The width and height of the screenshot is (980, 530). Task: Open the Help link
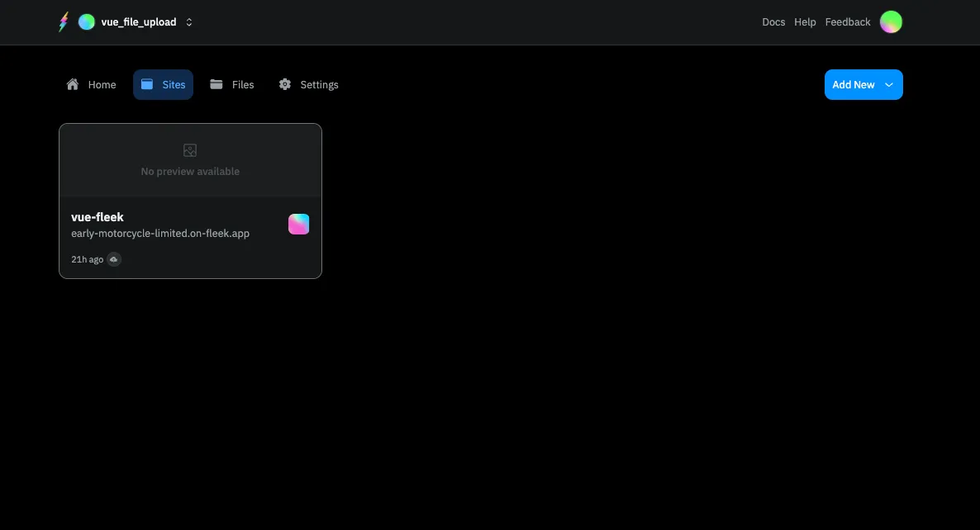pos(805,22)
